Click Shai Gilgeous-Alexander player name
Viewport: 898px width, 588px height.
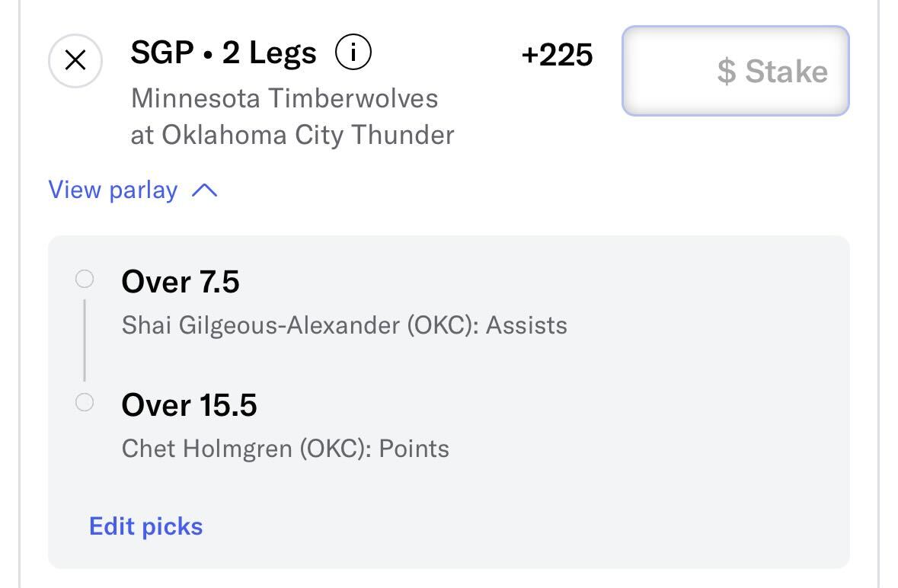pyautogui.click(x=260, y=325)
